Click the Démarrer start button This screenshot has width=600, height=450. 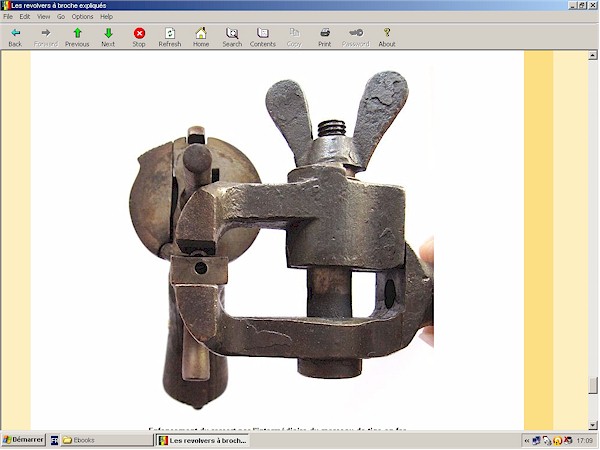(23, 440)
